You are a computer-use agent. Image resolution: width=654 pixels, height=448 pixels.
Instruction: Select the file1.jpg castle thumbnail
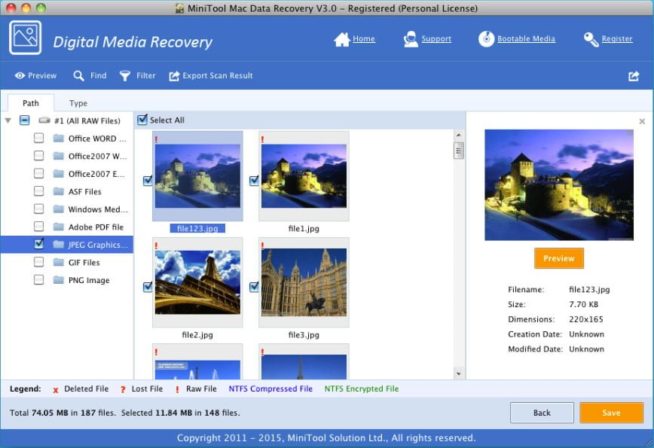(304, 176)
